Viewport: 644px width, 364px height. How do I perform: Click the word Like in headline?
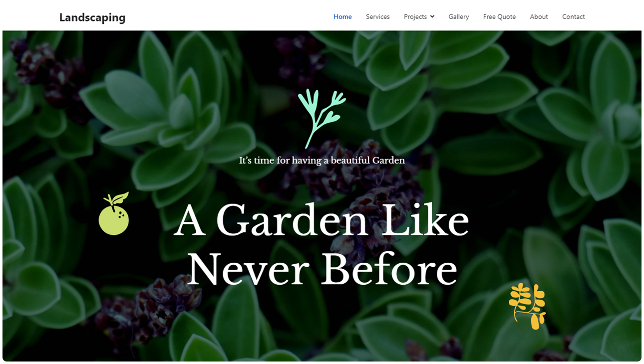(x=425, y=220)
